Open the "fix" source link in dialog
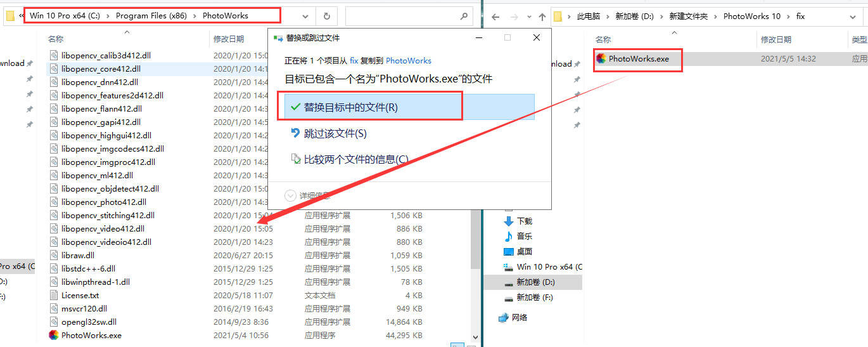The width and height of the screenshot is (868, 347). (x=354, y=61)
